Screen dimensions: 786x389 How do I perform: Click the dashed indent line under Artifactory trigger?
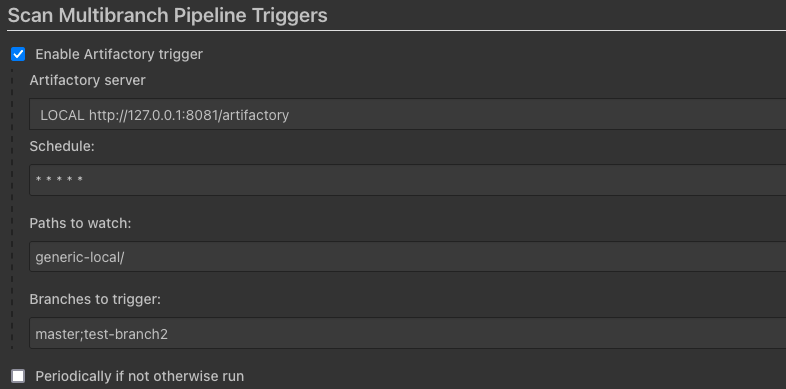coord(12,210)
